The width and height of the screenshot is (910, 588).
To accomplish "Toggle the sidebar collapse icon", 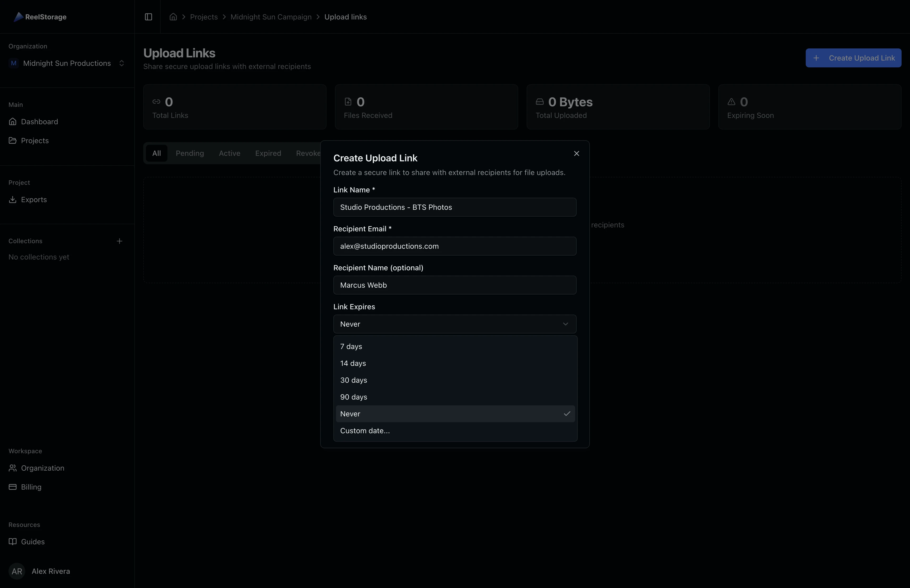I will [148, 17].
